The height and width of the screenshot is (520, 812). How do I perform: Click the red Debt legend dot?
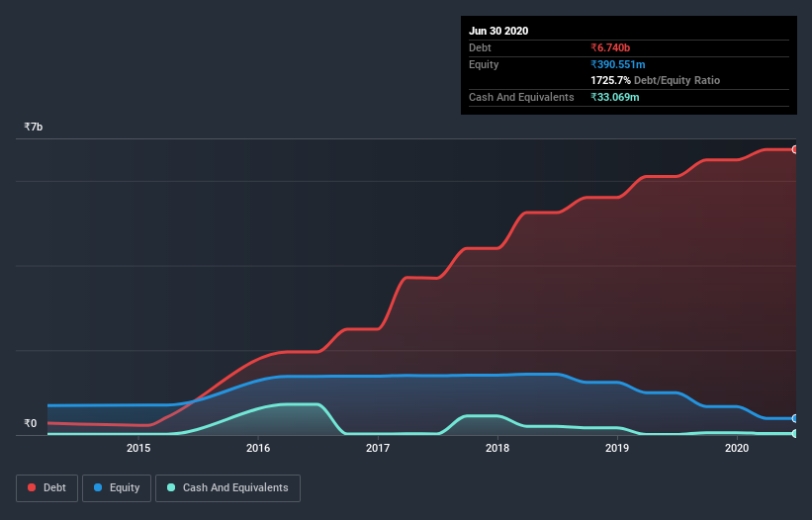(32, 487)
